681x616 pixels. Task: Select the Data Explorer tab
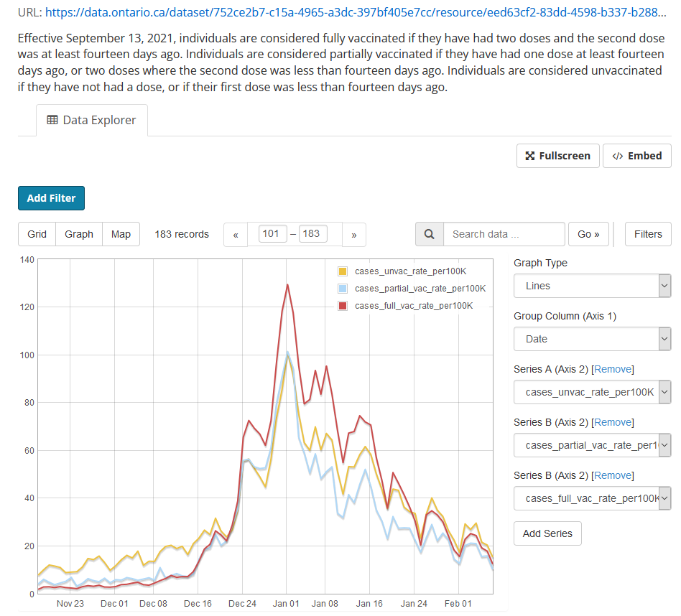coord(92,120)
